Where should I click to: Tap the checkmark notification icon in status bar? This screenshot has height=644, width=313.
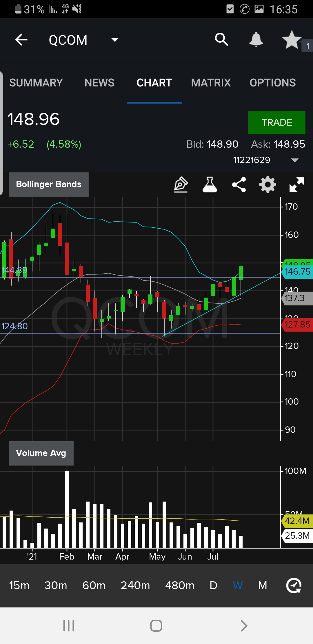(x=230, y=9)
